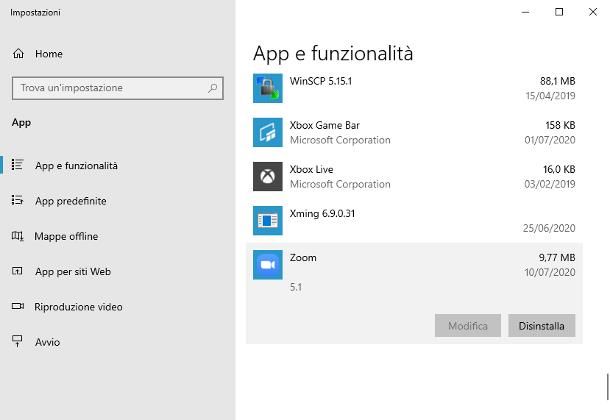Click the date 03/02/2019 for Xbox Live

(550, 184)
